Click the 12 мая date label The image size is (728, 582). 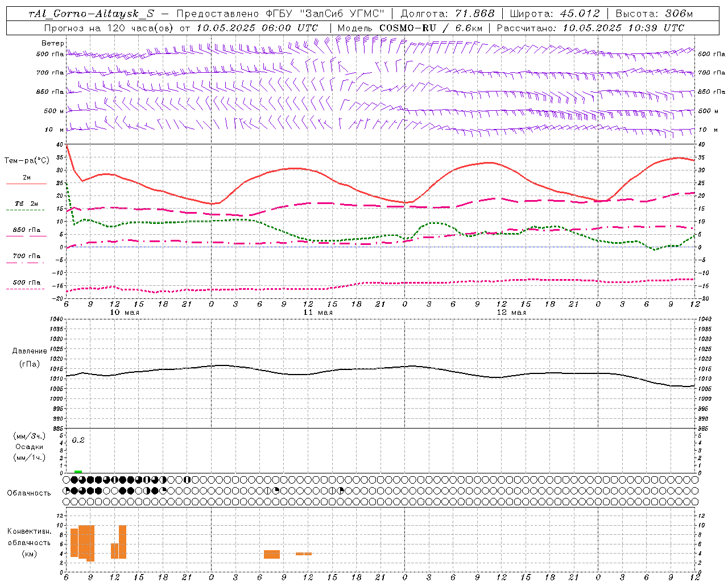point(511,313)
